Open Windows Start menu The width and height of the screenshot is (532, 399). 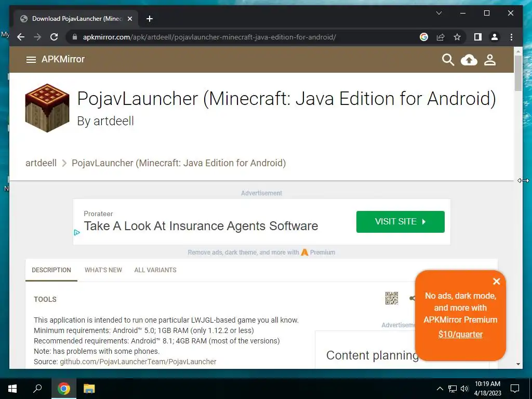(x=12, y=389)
